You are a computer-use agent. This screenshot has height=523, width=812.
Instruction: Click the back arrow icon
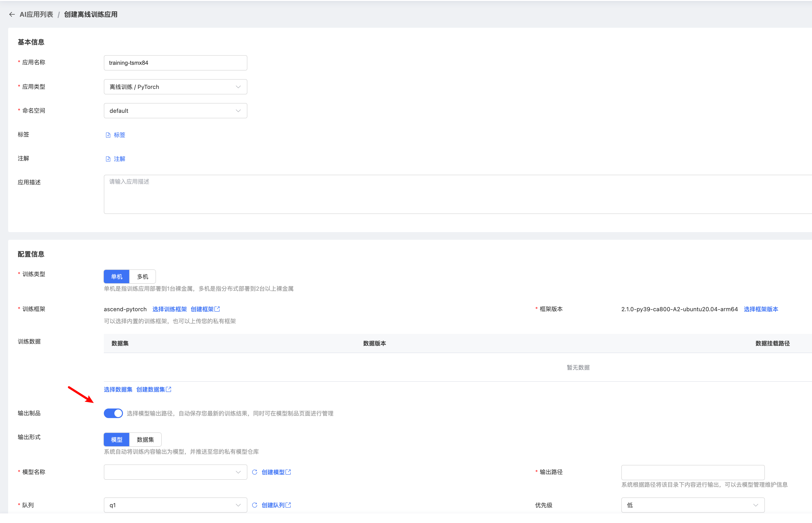(x=12, y=14)
